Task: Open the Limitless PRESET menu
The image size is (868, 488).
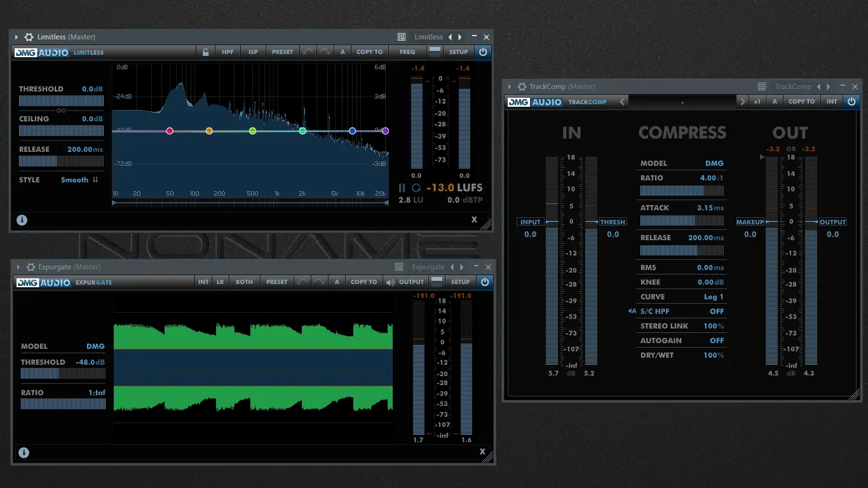Action: click(x=283, y=52)
